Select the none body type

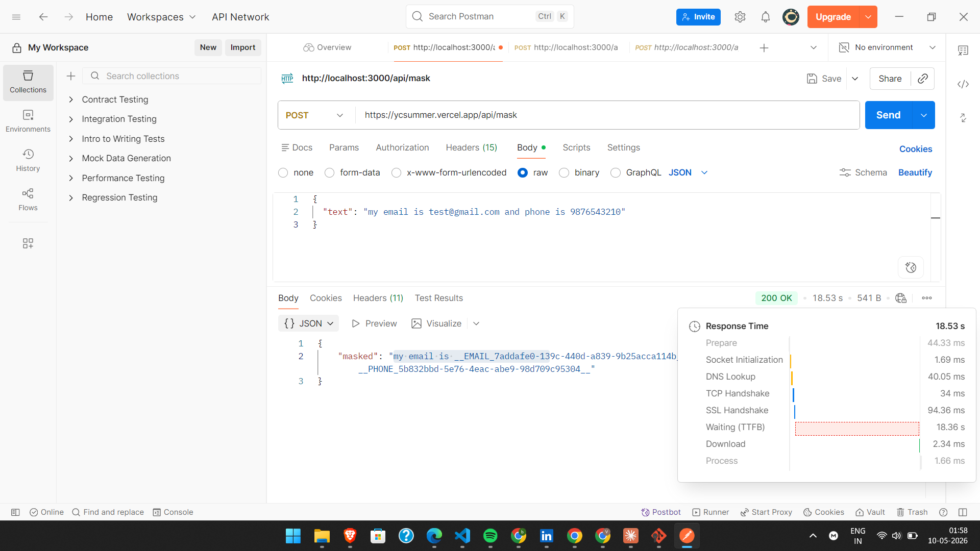point(283,173)
